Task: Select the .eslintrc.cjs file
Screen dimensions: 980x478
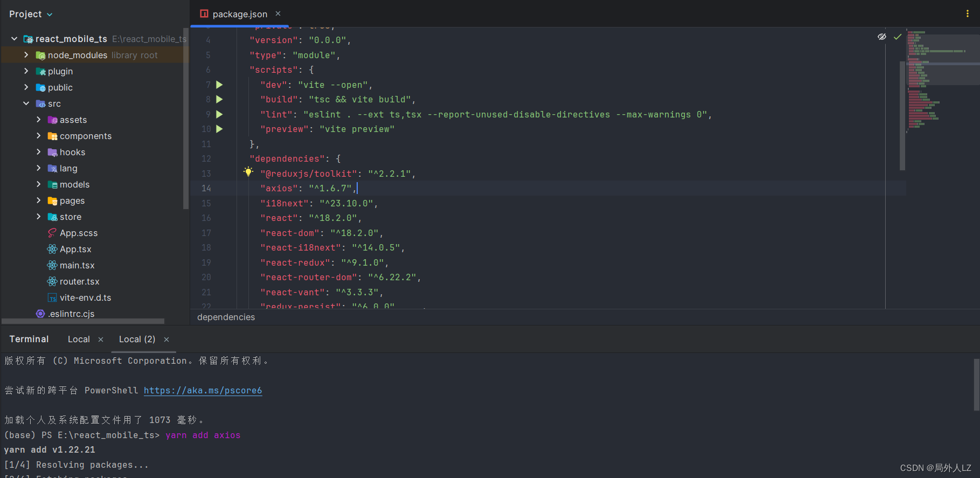Action: pos(71,314)
